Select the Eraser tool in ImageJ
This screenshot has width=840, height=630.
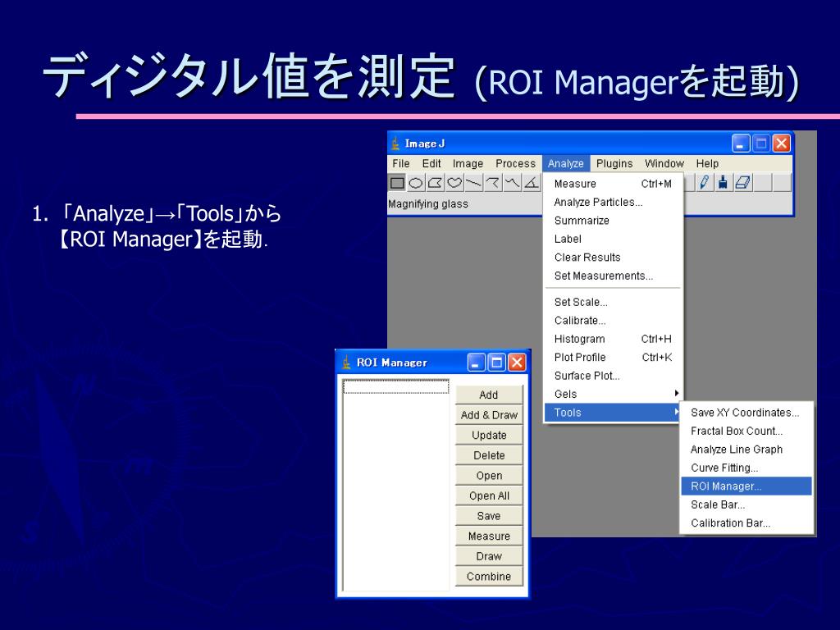(742, 183)
